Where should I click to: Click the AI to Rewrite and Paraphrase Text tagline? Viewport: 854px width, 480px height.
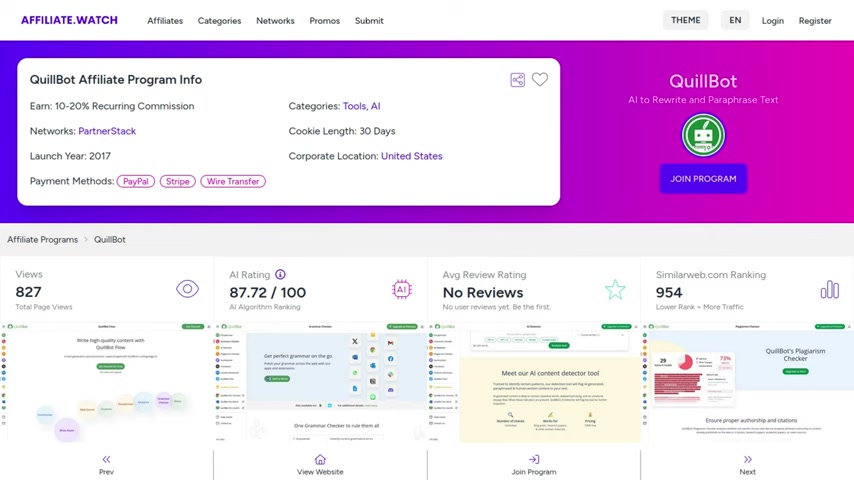(703, 100)
